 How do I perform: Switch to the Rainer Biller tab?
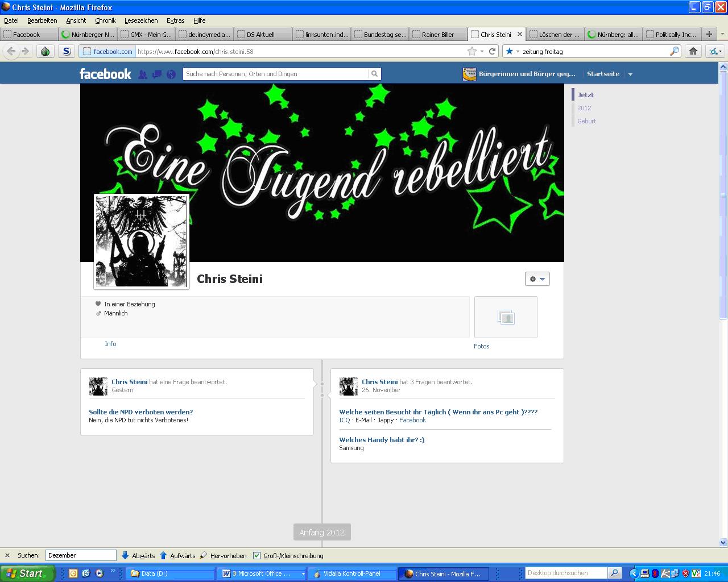tap(437, 34)
